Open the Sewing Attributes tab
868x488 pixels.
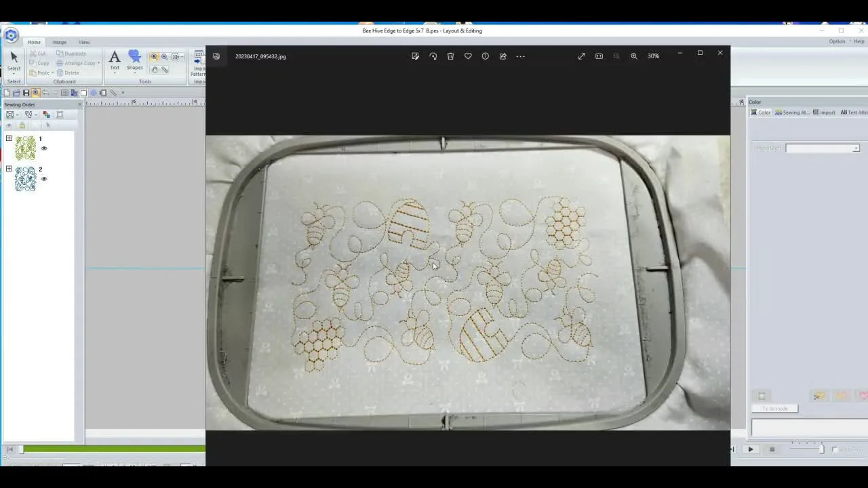[x=793, y=112]
